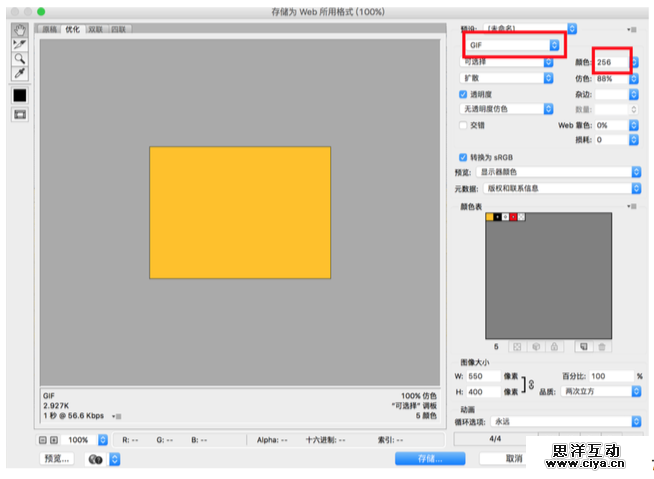
Task: Open the GIF file format dropdown
Action: pyautogui.click(x=512, y=45)
